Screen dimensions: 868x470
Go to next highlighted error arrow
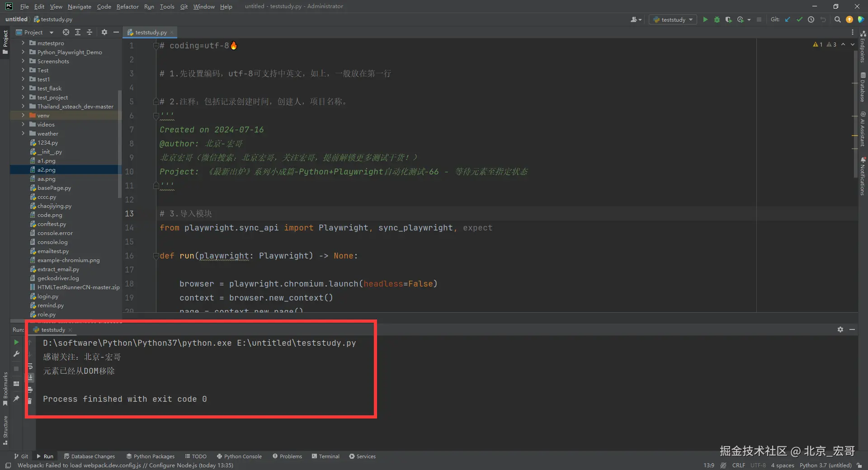[853, 44]
